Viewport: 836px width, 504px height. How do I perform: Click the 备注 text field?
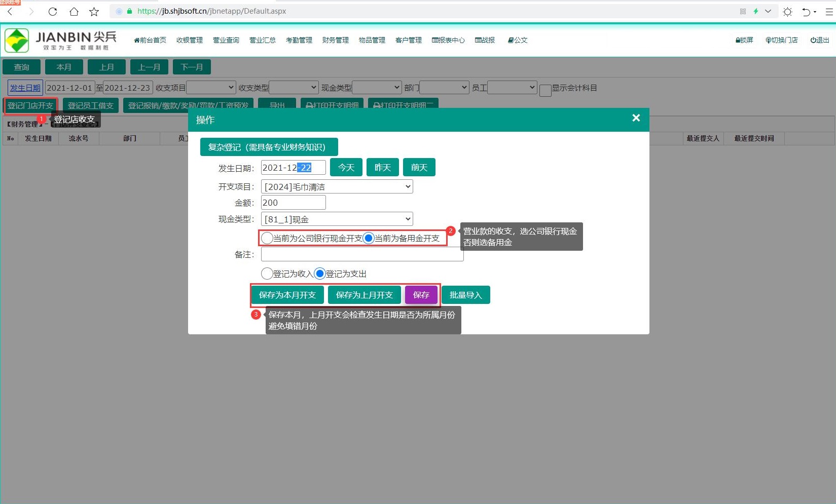point(362,254)
